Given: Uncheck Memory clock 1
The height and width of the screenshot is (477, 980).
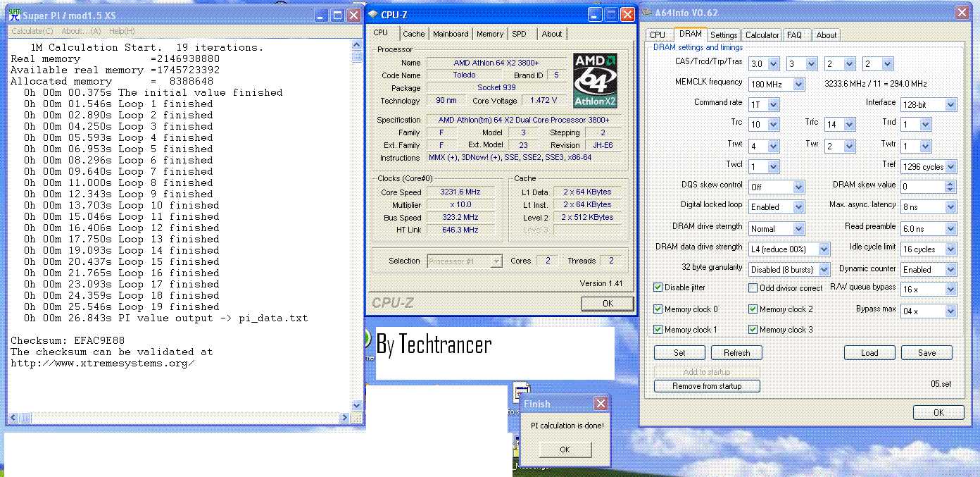Looking at the screenshot, I should (658, 329).
